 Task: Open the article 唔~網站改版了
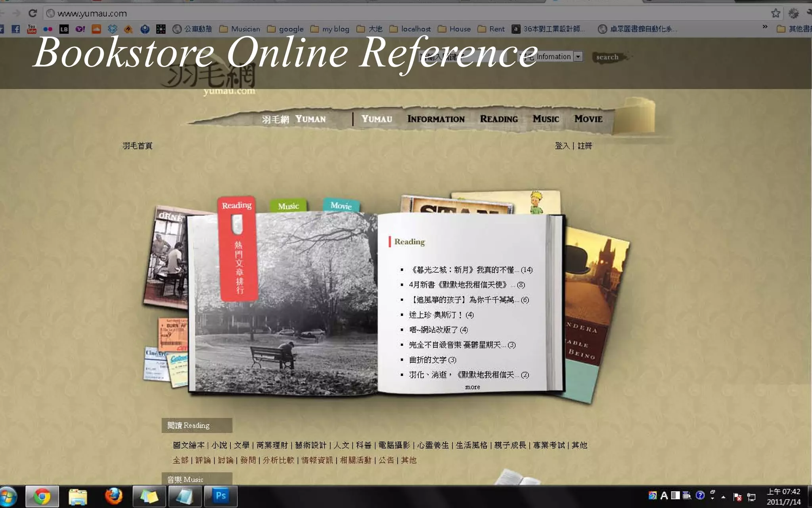439,330
